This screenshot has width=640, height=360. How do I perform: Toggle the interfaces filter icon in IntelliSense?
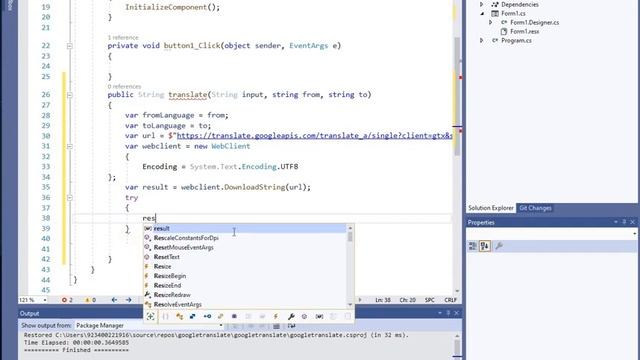click(x=207, y=316)
